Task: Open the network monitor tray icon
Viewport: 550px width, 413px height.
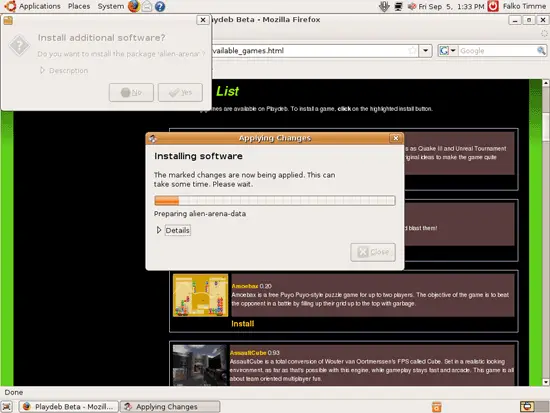Action: pos(398,6)
